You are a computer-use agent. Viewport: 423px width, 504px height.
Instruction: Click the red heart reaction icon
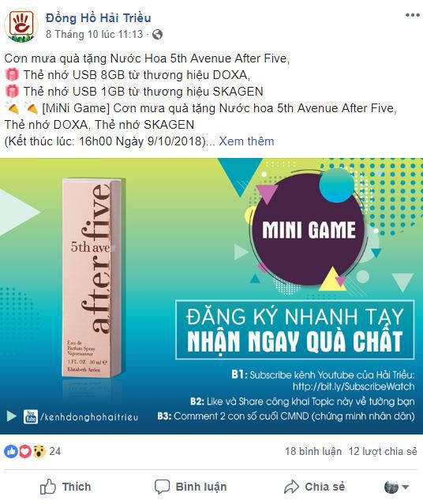pyautogui.click(x=24, y=451)
